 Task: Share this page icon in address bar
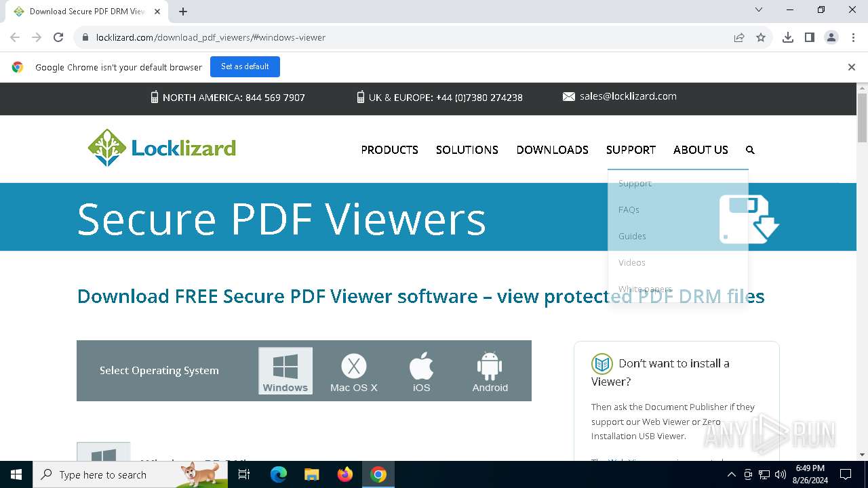[739, 37]
